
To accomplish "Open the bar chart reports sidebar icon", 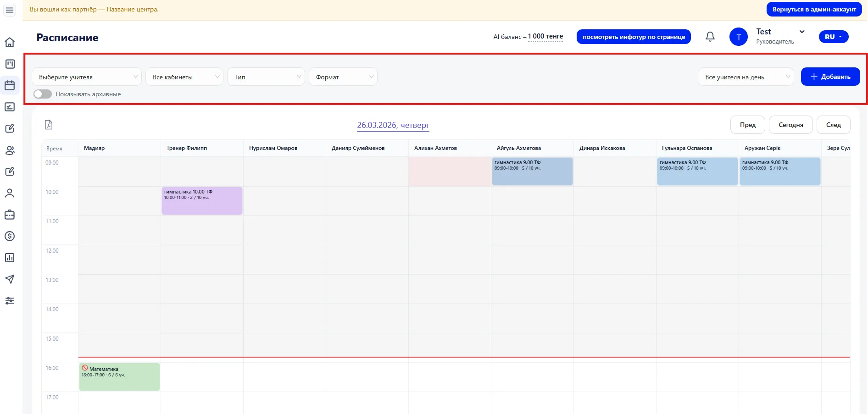I will 10,258.
